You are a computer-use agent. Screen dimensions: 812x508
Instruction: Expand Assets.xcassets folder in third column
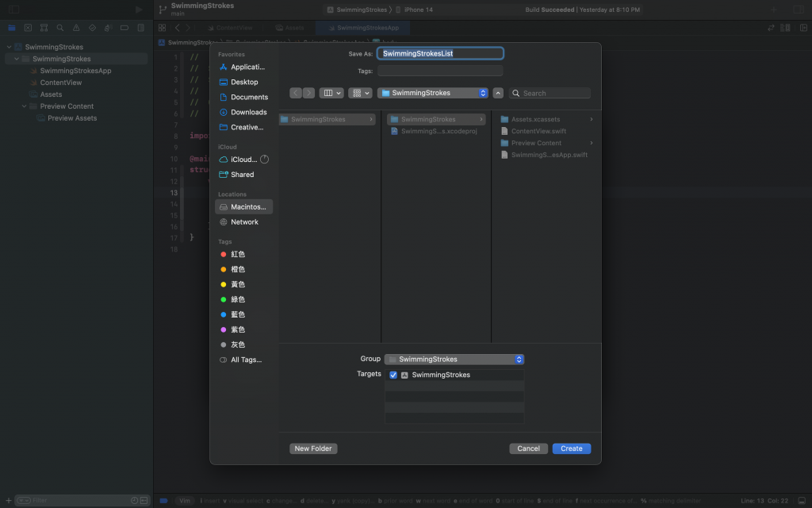point(592,119)
